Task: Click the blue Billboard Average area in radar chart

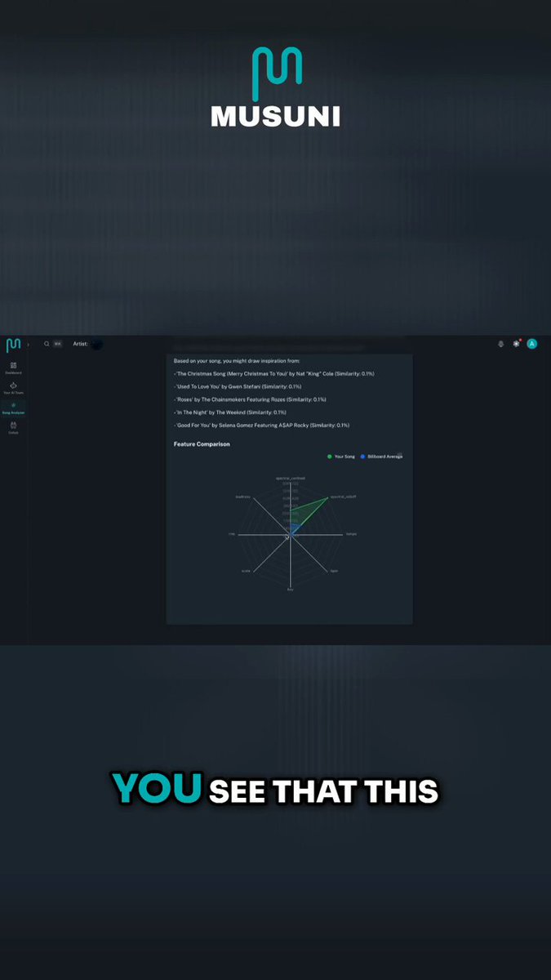Action: click(294, 530)
